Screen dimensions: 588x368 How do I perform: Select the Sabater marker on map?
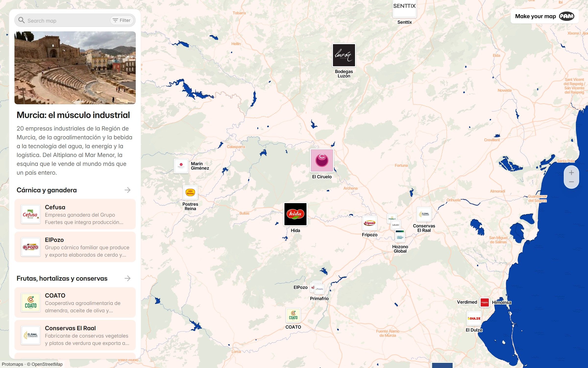396,225
